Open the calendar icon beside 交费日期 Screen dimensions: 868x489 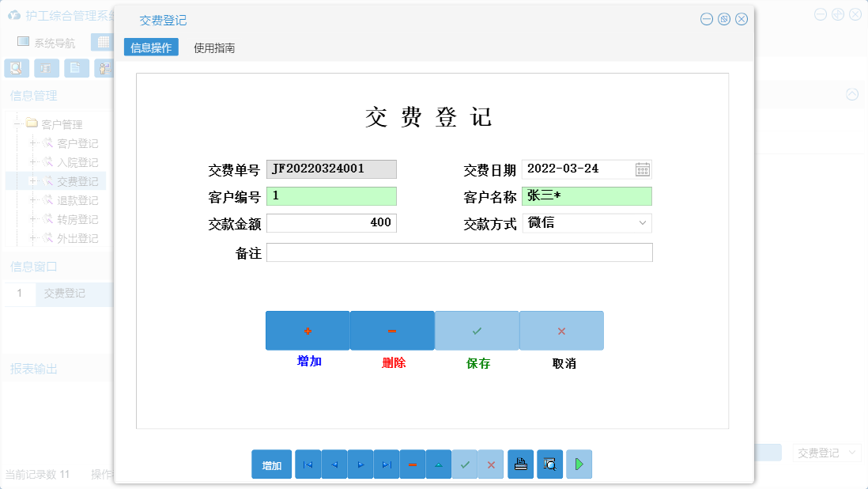click(x=643, y=169)
